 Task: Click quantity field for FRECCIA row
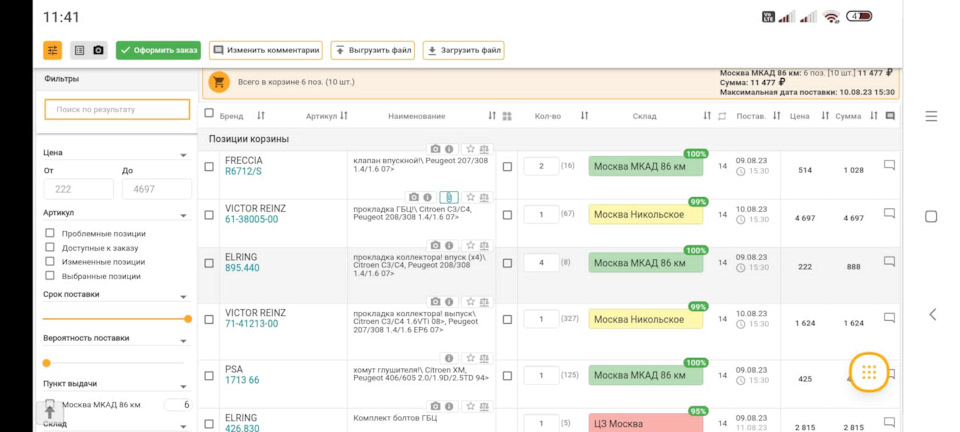click(541, 166)
